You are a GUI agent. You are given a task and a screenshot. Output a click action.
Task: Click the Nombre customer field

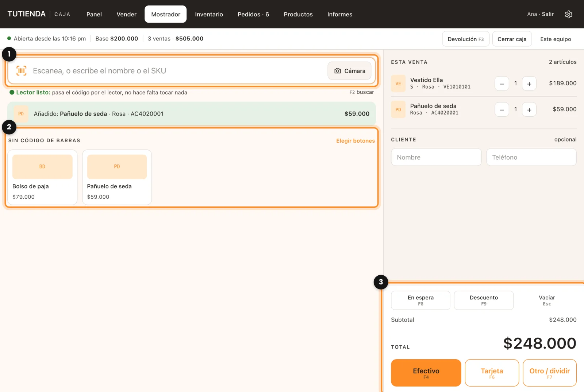[x=436, y=157]
